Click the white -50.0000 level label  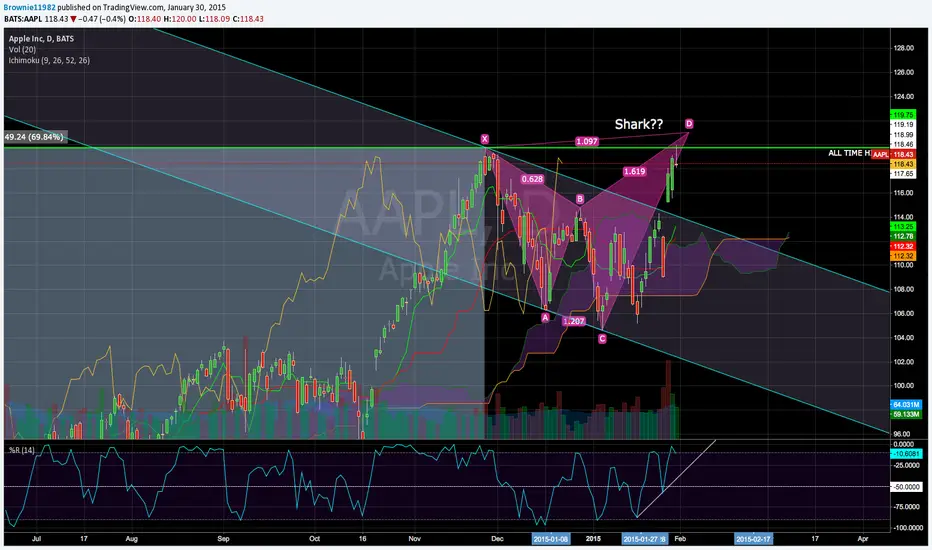906,487
